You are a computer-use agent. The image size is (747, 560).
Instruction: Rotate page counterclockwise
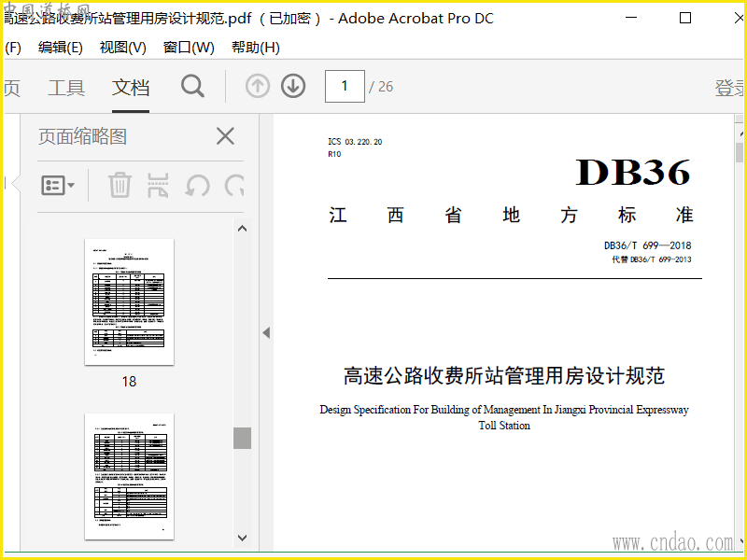(x=197, y=185)
